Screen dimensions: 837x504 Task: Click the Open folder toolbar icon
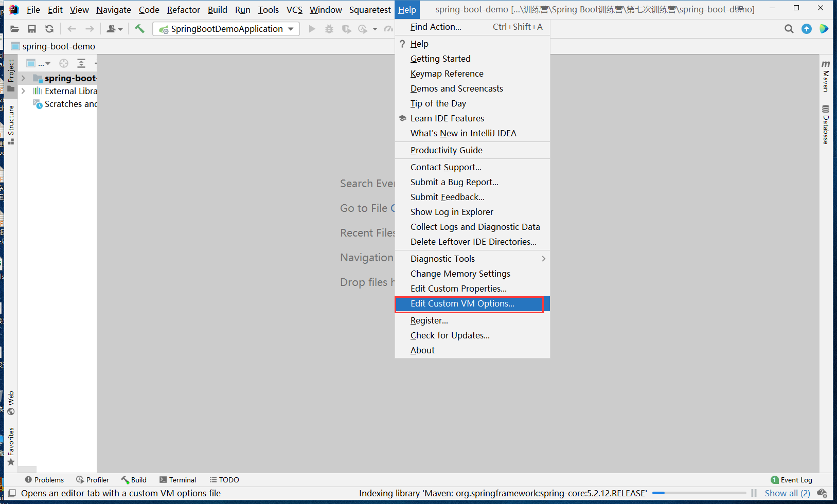[x=15, y=29]
